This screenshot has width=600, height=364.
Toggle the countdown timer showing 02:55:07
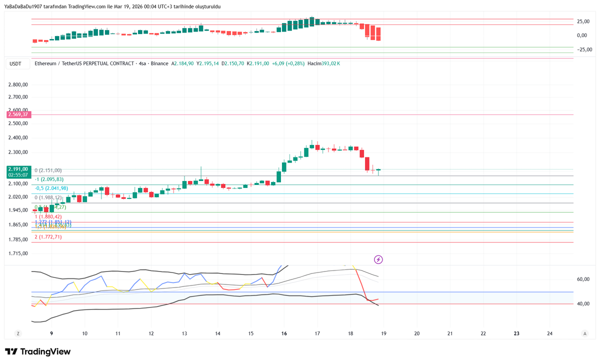point(17,175)
